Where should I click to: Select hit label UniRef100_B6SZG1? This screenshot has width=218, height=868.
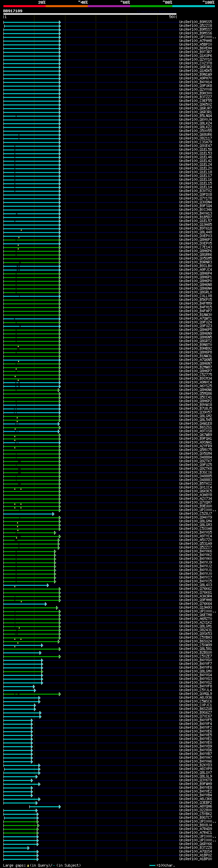pyautogui.click(x=196, y=428)
